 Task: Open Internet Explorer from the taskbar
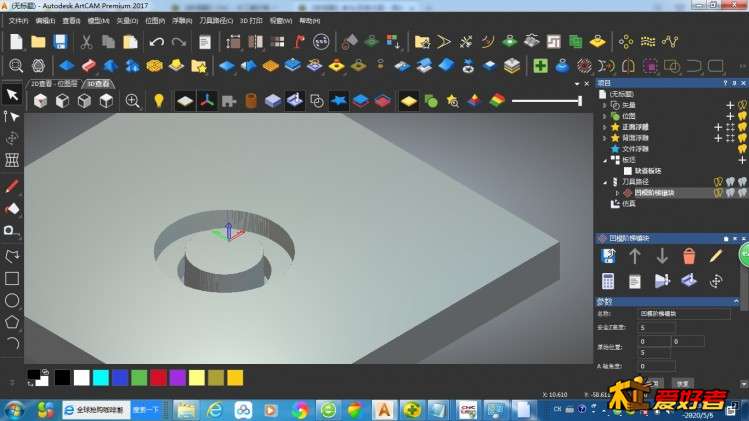(214, 410)
